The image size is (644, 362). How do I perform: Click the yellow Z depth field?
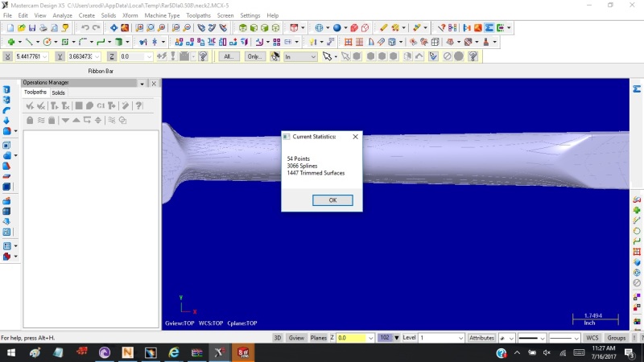point(355,338)
